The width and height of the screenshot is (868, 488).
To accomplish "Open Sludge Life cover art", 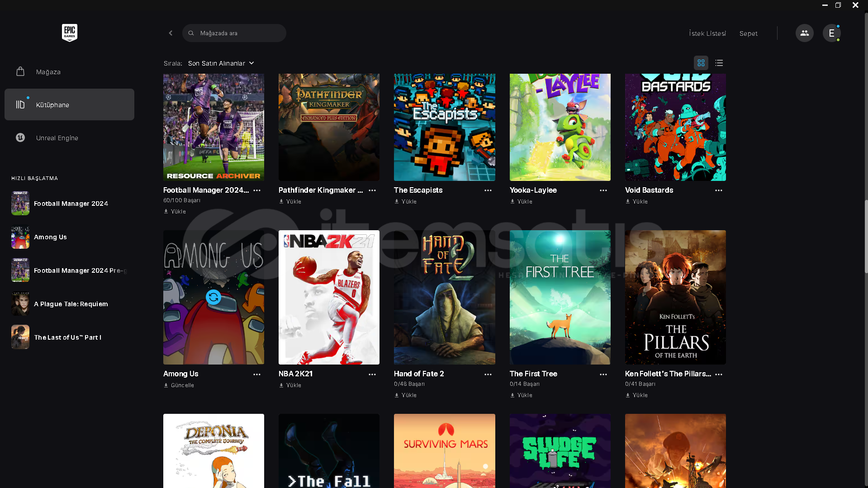I will point(560,451).
